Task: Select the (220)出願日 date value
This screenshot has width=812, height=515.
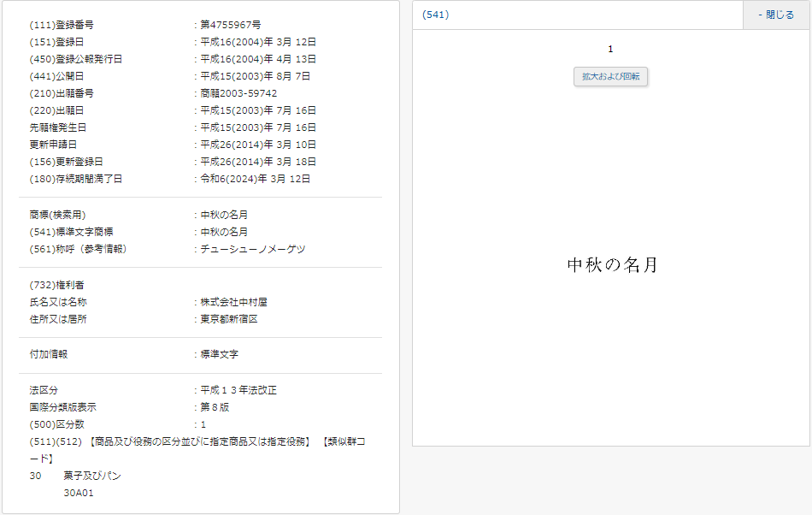Action: (x=258, y=110)
